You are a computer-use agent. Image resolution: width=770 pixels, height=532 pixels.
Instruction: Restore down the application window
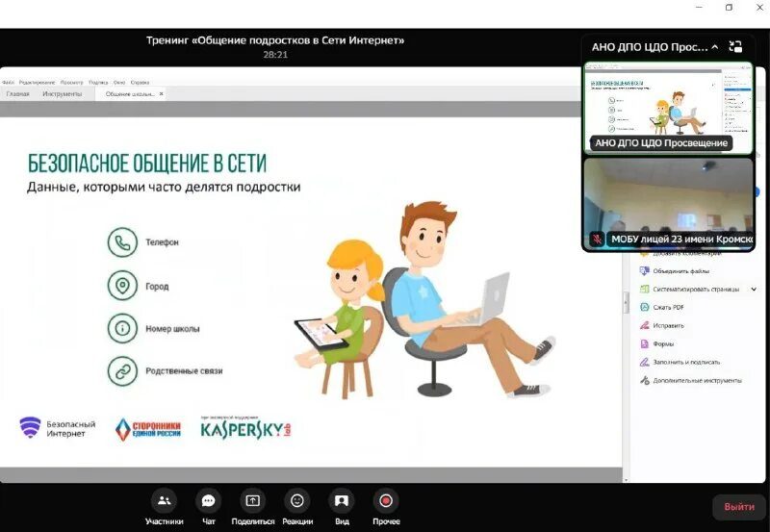pos(730,8)
